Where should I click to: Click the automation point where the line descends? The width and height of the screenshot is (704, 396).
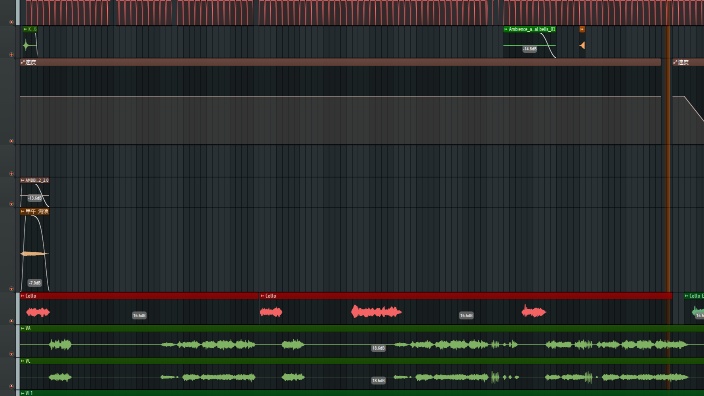tap(684, 96)
